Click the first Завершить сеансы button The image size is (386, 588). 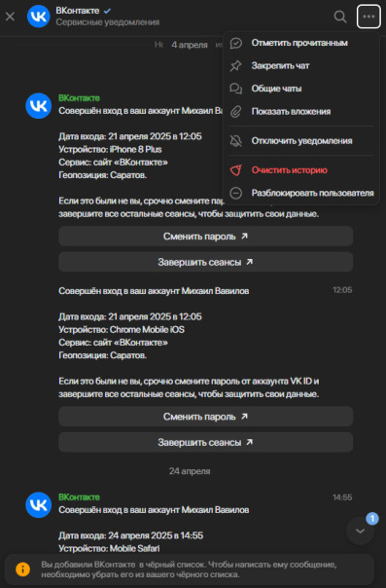click(205, 262)
